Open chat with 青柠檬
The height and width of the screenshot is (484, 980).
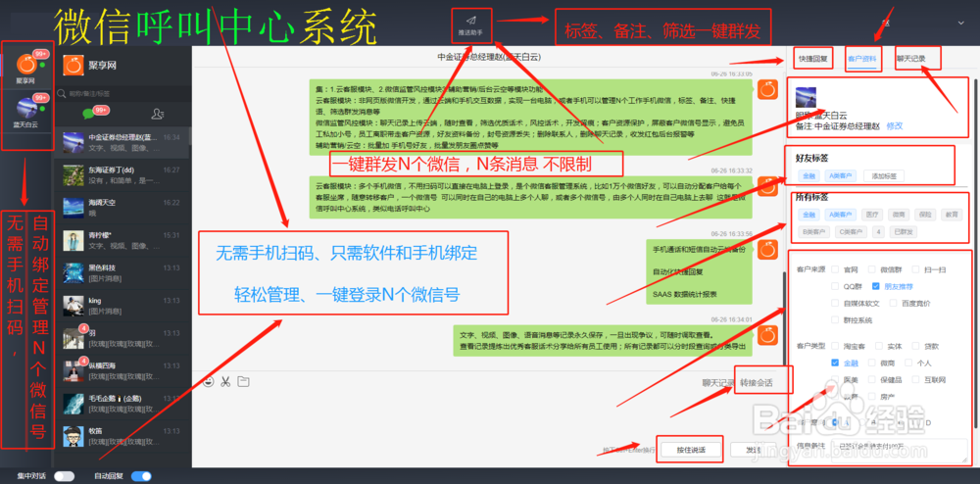(x=122, y=240)
